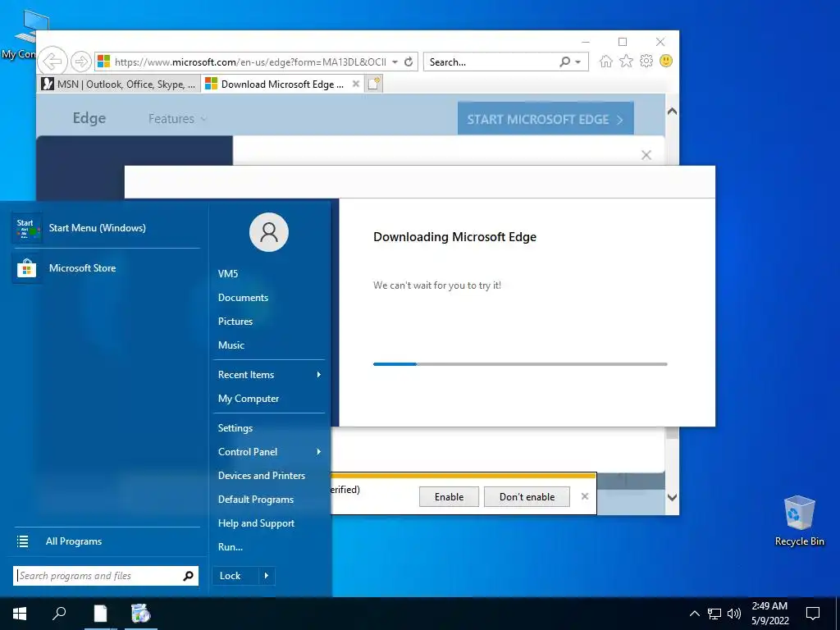Switch to the Download Microsoft Edge tab
Viewport: 840px width, 630px height.
point(276,84)
